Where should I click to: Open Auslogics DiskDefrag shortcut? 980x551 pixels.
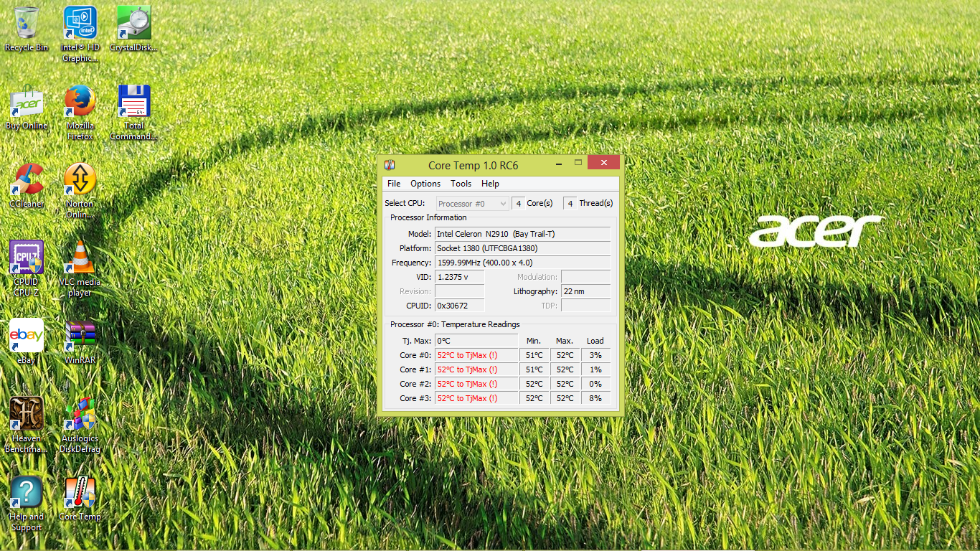tap(80, 415)
